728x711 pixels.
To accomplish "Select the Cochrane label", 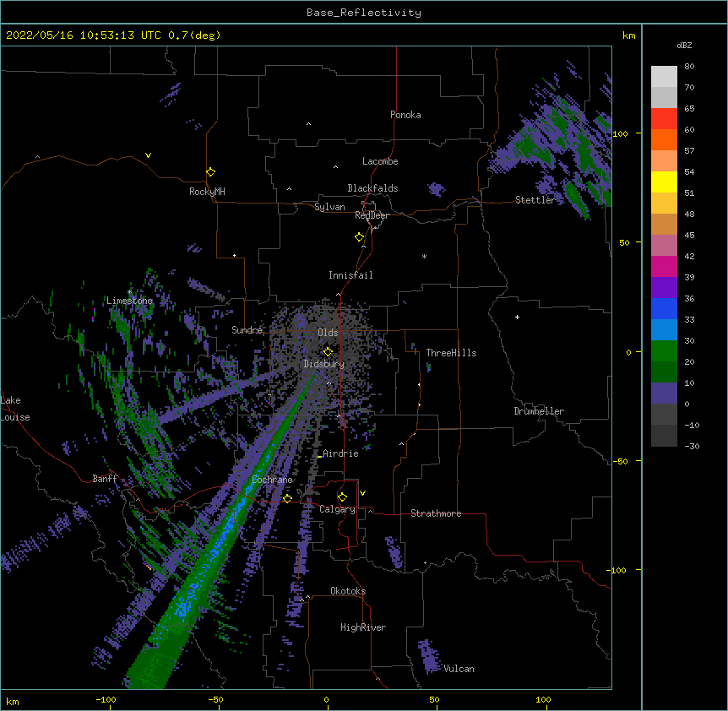I will (273, 480).
